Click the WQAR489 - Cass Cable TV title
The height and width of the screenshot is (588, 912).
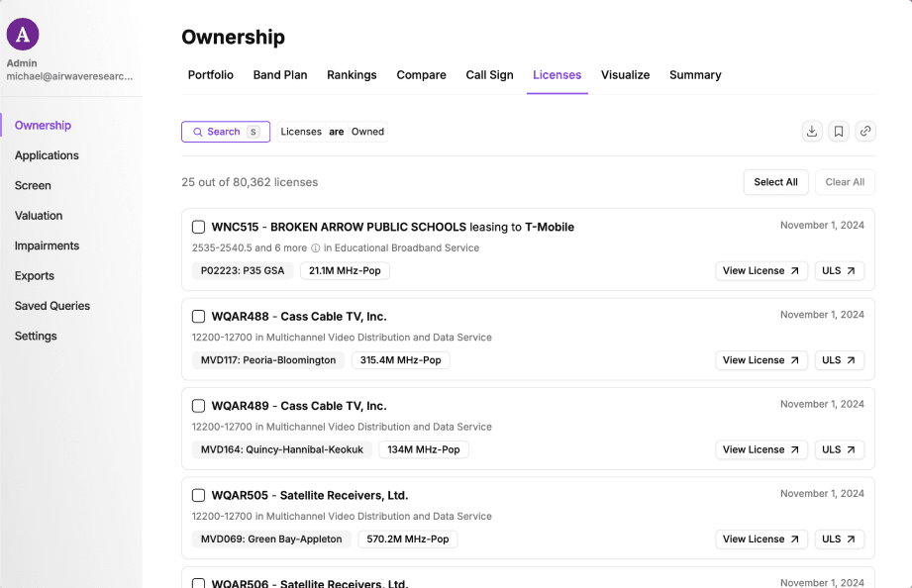click(x=299, y=407)
